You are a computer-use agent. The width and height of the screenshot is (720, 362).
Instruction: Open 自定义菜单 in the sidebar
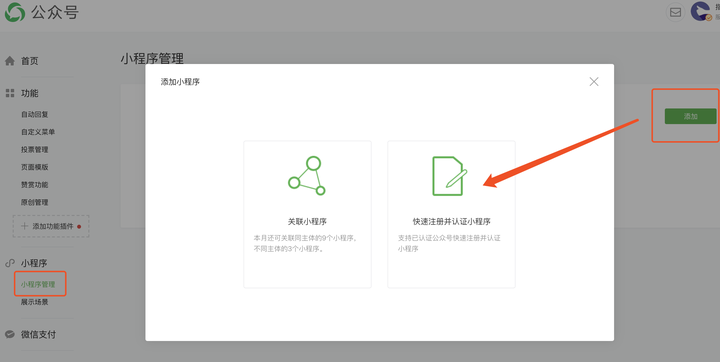pyautogui.click(x=38, y=132)
